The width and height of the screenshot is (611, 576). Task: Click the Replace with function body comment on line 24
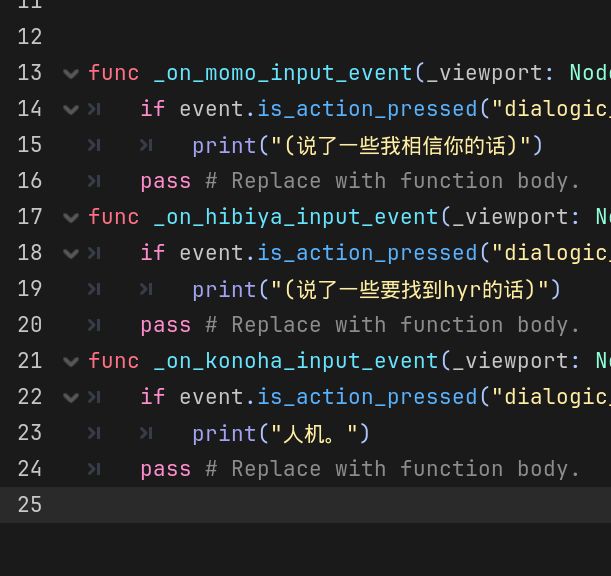[393, 469]
